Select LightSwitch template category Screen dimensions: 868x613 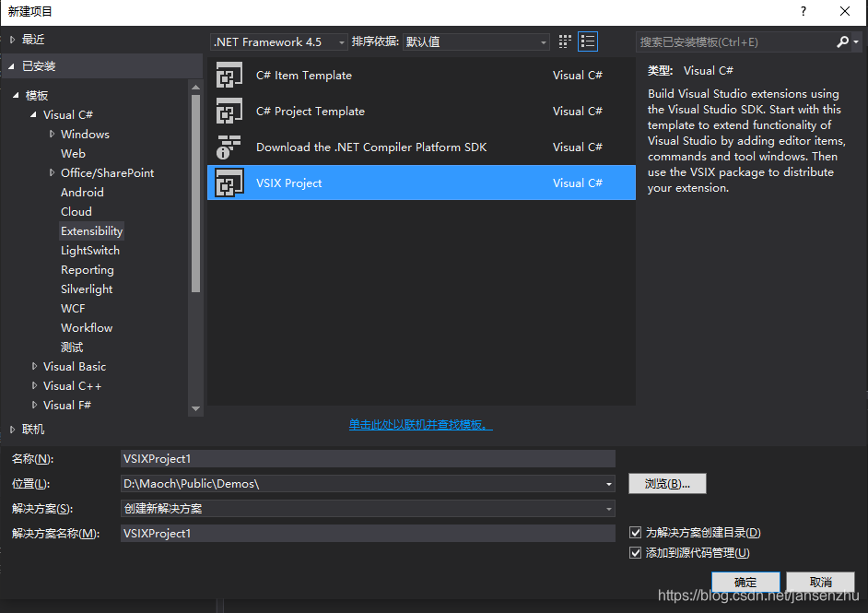pyautogui.click(x=90, y=251)
